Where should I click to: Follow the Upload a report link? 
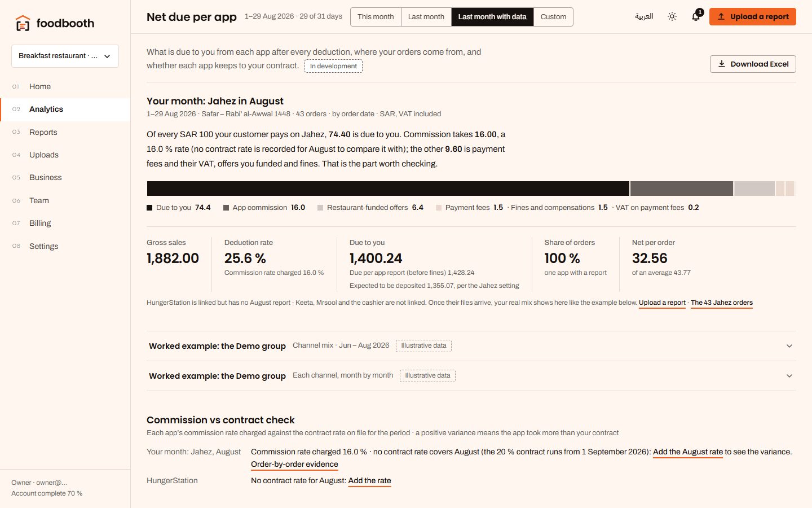pos(662,303)
